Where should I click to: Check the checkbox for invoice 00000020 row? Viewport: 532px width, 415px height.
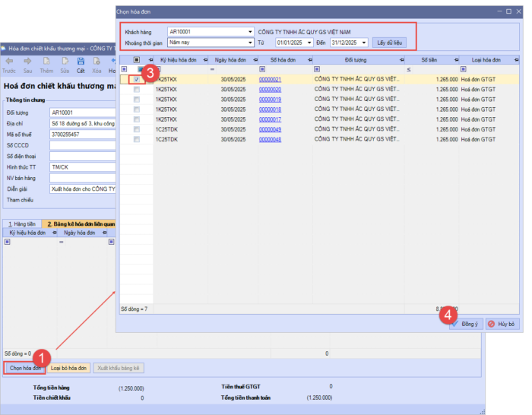click(x=137, y=90)
